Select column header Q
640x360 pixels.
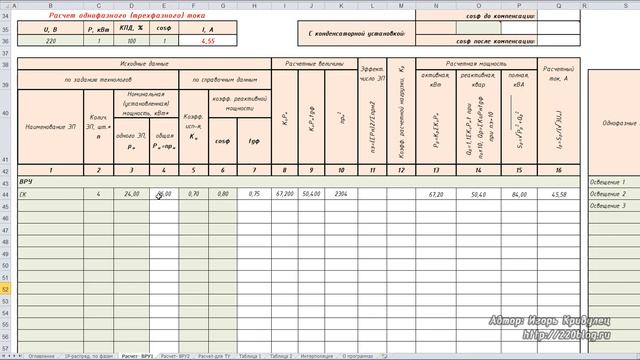(558, 5)
